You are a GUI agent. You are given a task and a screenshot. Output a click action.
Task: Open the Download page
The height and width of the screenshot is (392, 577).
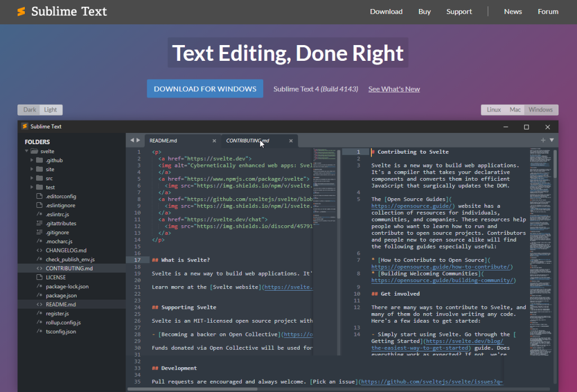pyautogui.click(x=386, y=11)
